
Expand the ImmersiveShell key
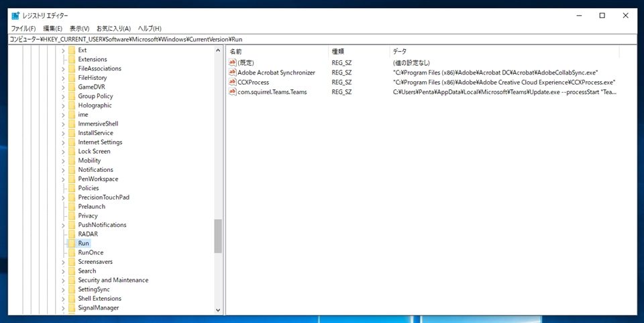[x=63, y=124]
